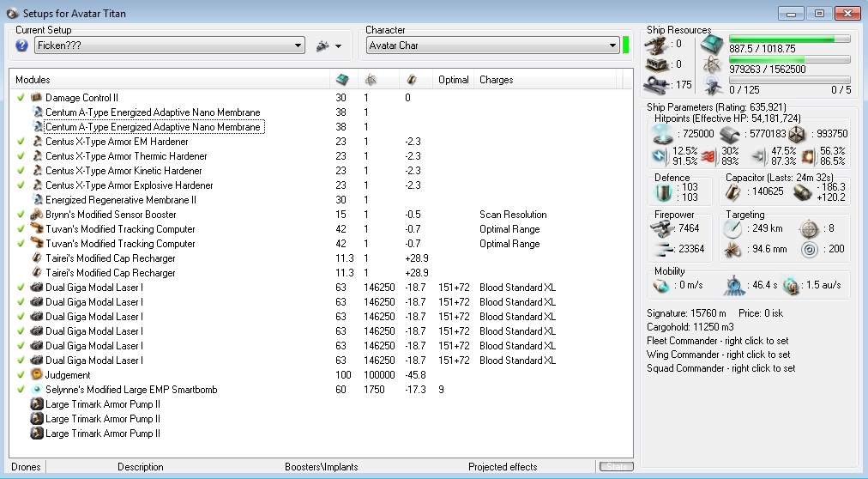
Task: Toggle the Judgement module active checkmark
Action: (x=21, y=375)
